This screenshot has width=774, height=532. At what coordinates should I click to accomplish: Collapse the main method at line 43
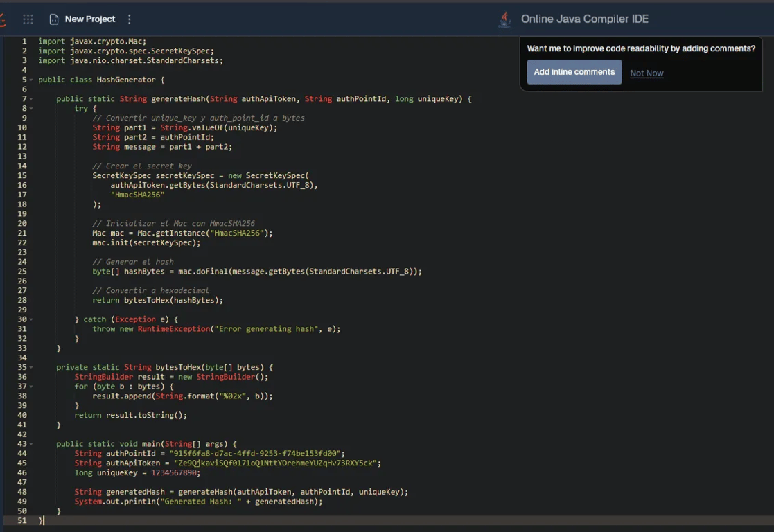(31, 444)
